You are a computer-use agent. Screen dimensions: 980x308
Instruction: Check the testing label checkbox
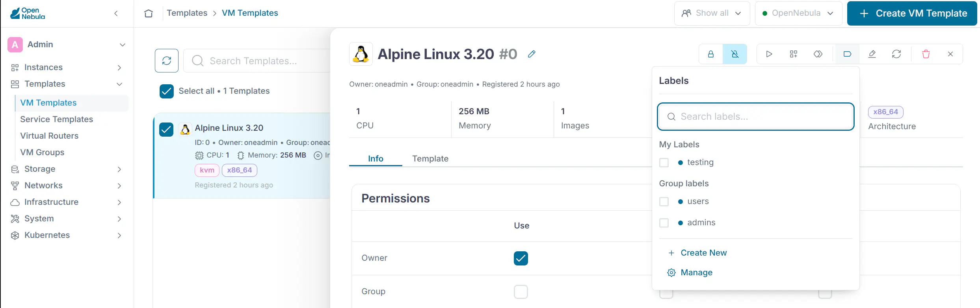tap(664, 162)
